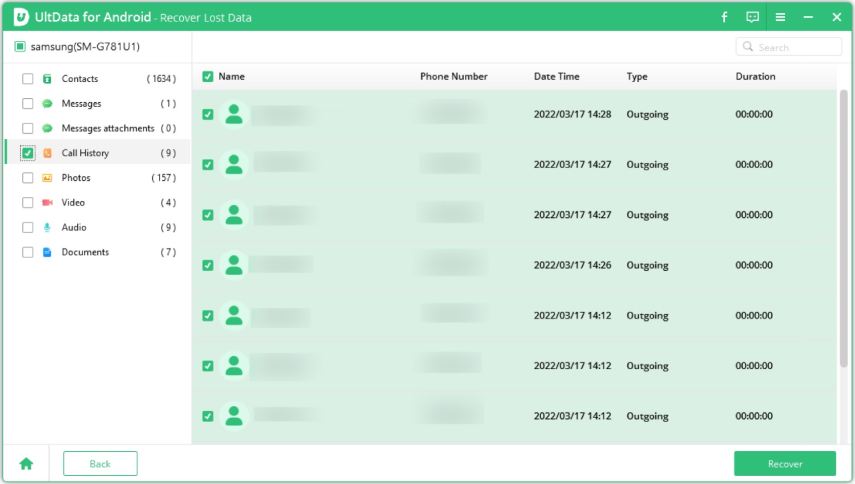
Task: Tick the Audio checkbox
Action: click(27, 227)
